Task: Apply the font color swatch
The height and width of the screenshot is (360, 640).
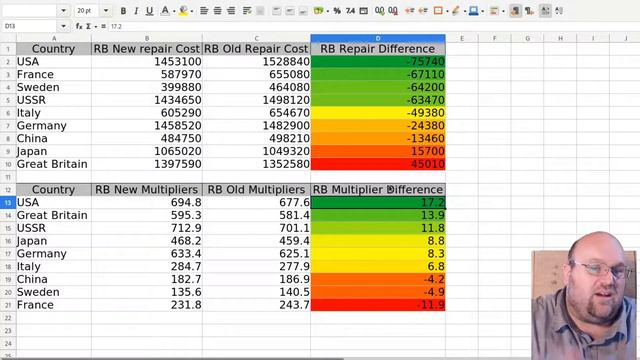Action: 165,11
